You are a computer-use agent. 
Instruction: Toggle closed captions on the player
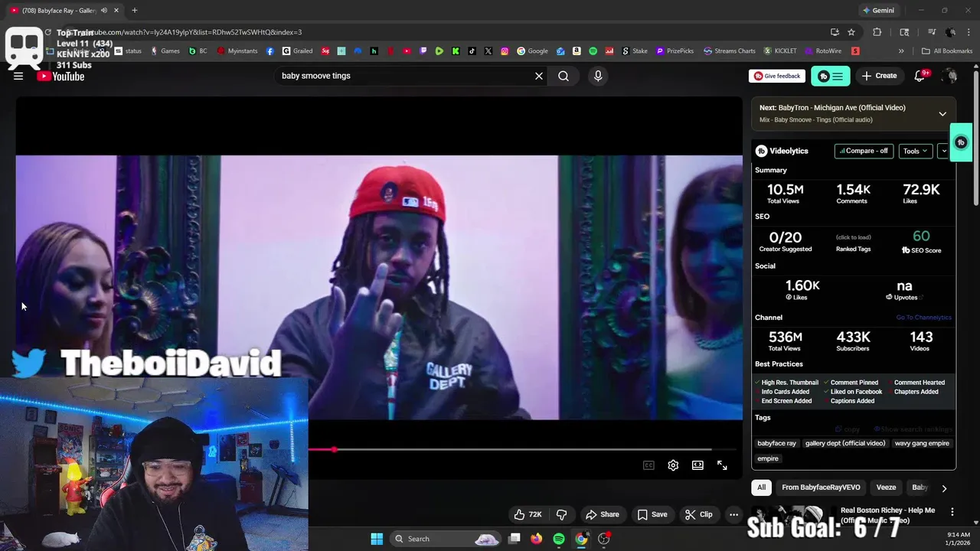pyautogui.click(x=648, y=465)
